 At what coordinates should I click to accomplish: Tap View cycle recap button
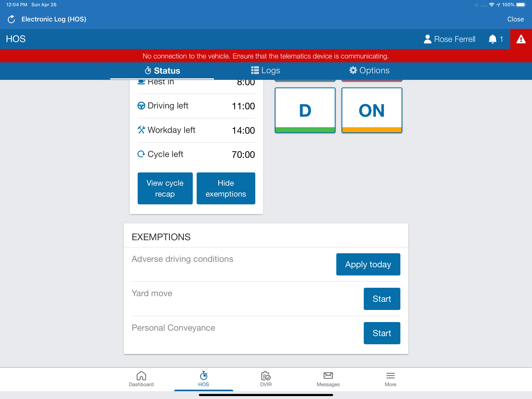[165, 188]
